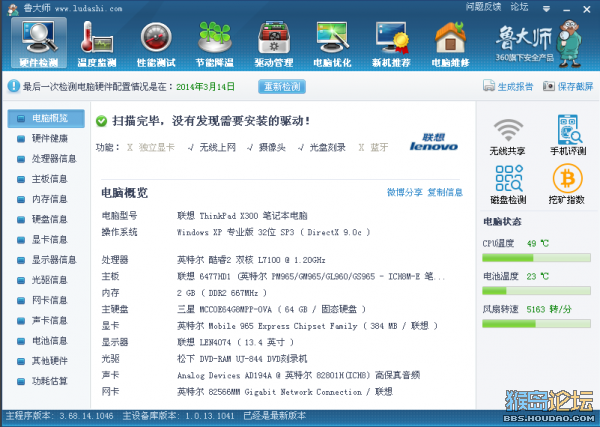Viewport: 600px width, 427px height.
Task: Click the 主程序版本 3.68.14.1046 status text
Action: (x=59, y=416)
